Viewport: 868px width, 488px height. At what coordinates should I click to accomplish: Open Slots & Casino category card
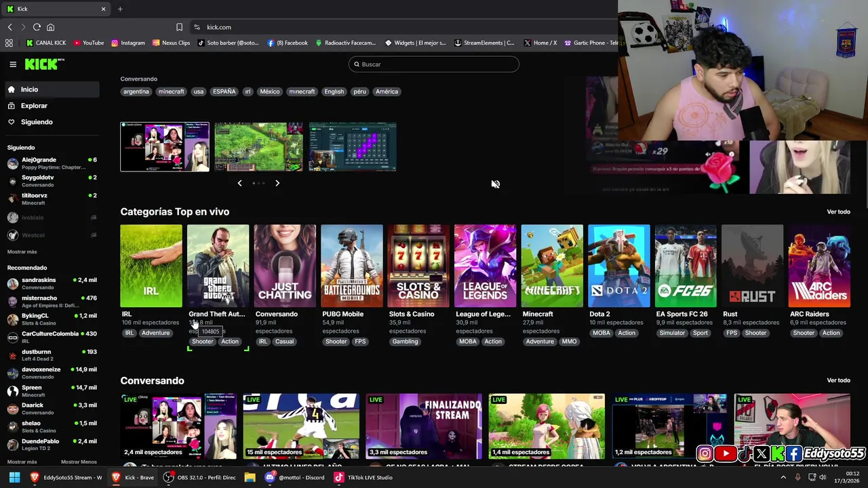[418, 266]
